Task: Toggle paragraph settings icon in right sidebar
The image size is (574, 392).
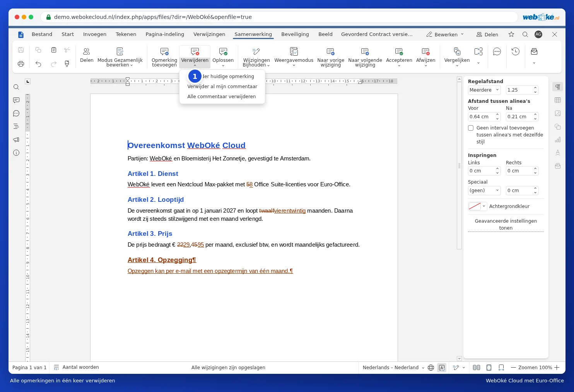Action: (x=558, y=87)
